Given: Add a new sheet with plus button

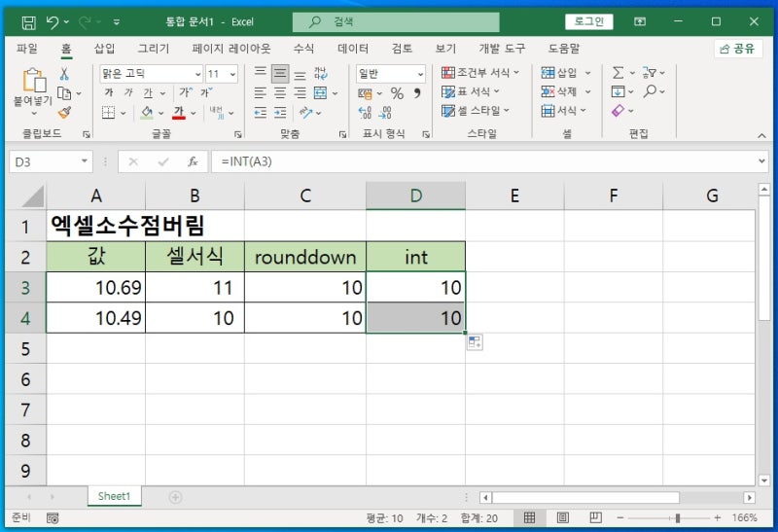Looking at the screenshot, I should pos(175,497).
